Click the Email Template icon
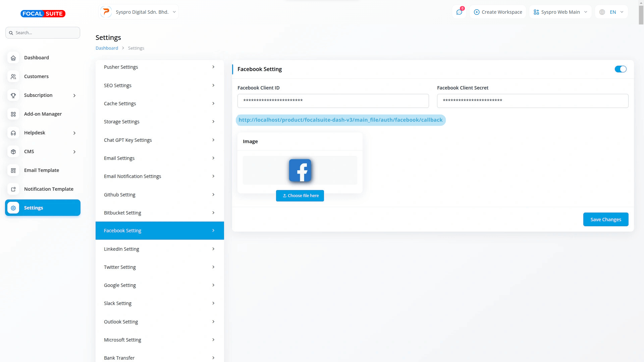Viewport: 644px width, 362px height. tap(13, 170)
